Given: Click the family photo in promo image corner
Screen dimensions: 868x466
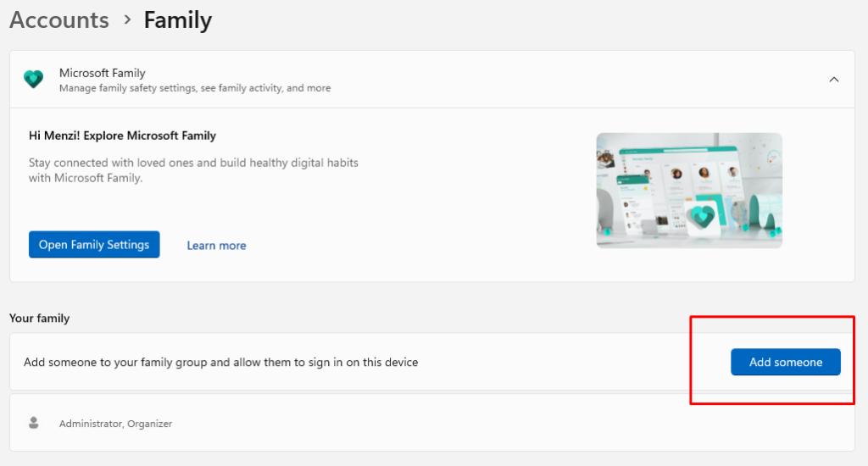Looking at the screenshot, I should click(x=606, y=158).
